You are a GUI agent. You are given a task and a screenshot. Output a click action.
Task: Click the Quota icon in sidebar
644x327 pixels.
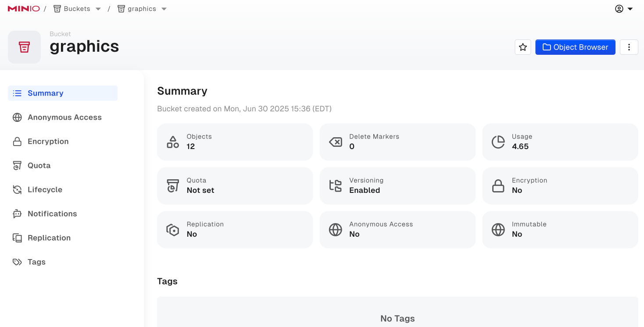point(17,166)
